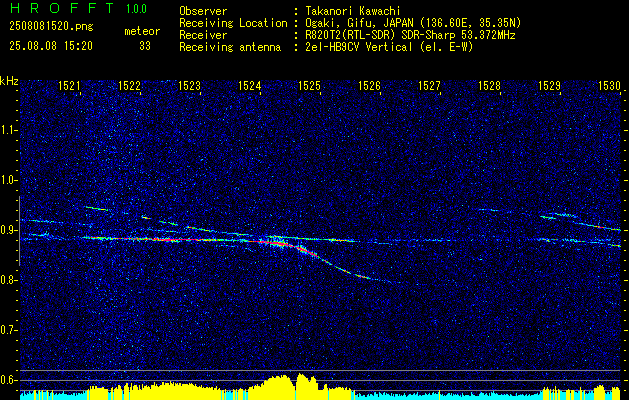Image resolution: width=629 pixels, height=400 pixels.
Task: Click the version number 1.0.0
Action: [136, 8]
